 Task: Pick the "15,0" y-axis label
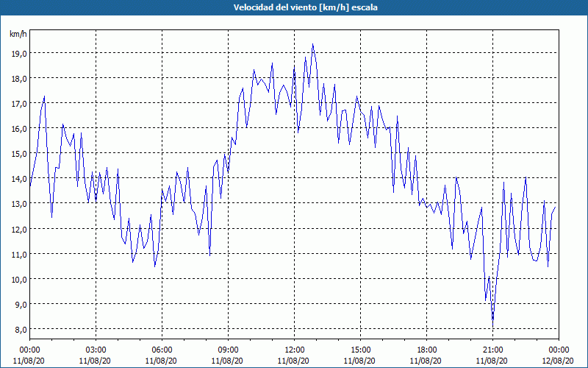pyautogui.click(x=19, y=154)
